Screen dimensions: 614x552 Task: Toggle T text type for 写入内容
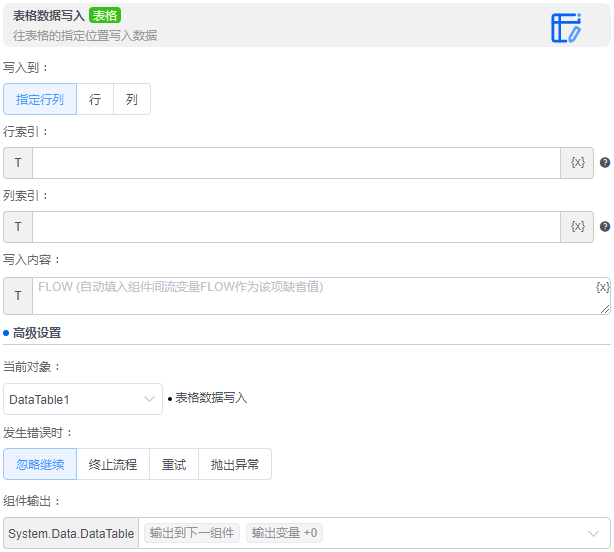point(18,296)
